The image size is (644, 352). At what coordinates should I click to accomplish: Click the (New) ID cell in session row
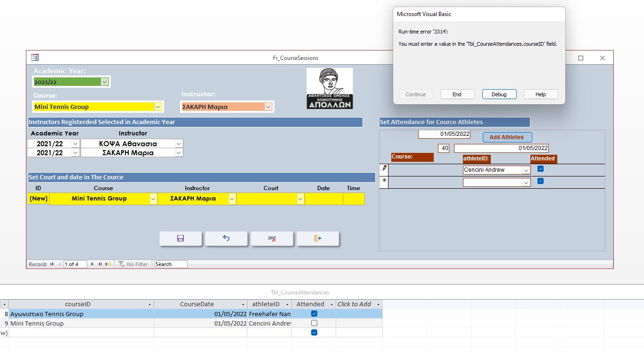39,199
